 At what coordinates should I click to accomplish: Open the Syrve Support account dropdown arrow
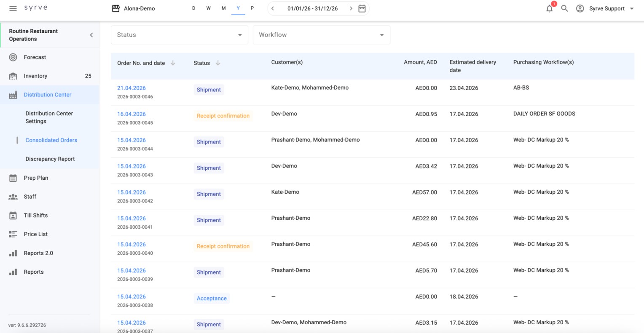(632, 8)
